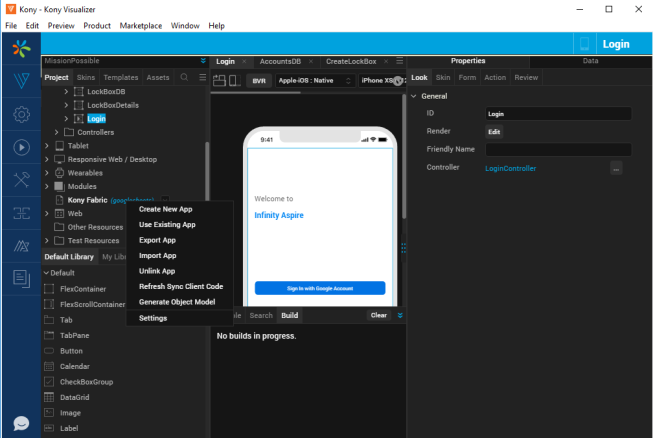Viewport: 653px width, 438px height.
Task: Click the FlexContainer widget icon
Action: pyautogui.click(x=49, y=289)
